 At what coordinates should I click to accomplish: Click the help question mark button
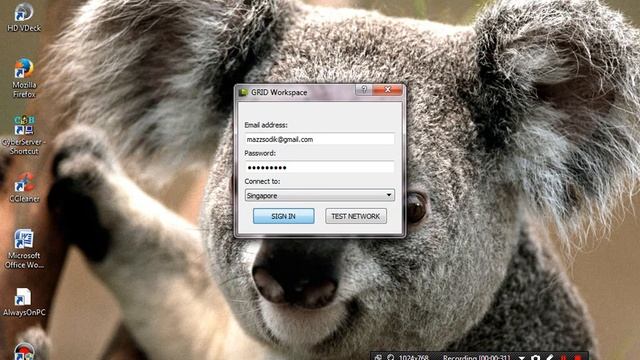(x=364, y=89)
